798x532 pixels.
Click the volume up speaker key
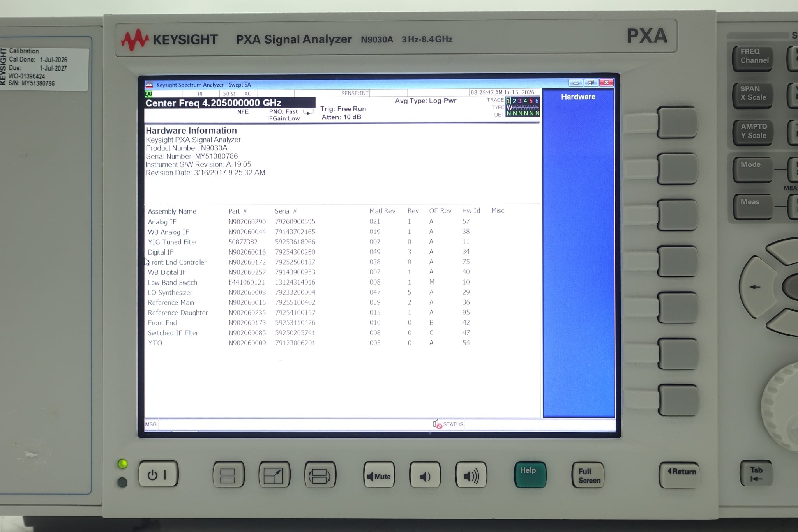471,475
